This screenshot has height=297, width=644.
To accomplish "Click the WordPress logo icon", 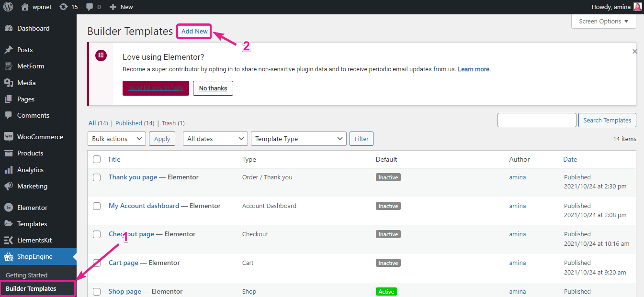I will pyautogui.click(x=9, y=7).
